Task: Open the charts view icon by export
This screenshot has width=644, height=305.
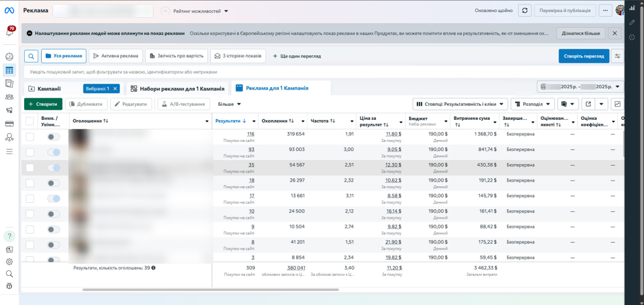Action: click(x=617, y=104)
